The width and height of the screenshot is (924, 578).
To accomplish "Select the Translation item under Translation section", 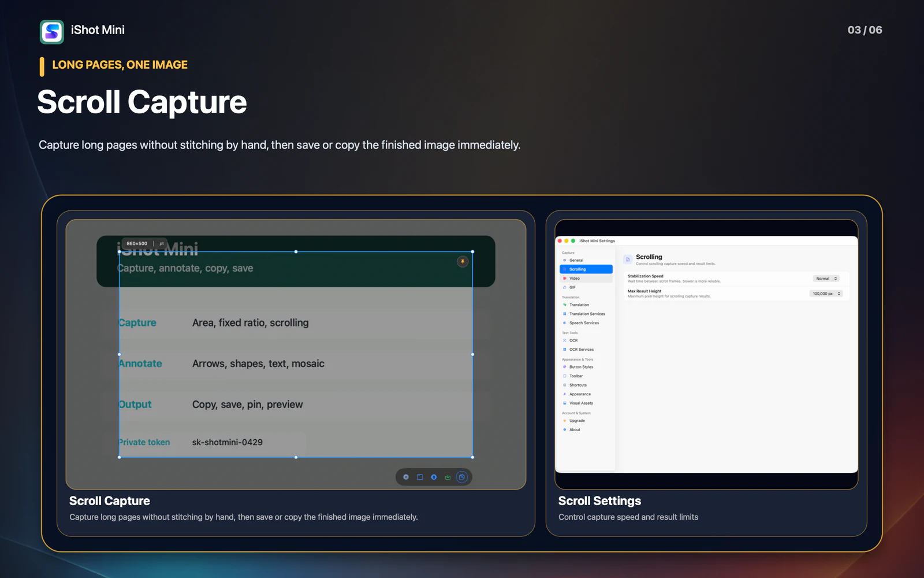I will click(586, 305).
